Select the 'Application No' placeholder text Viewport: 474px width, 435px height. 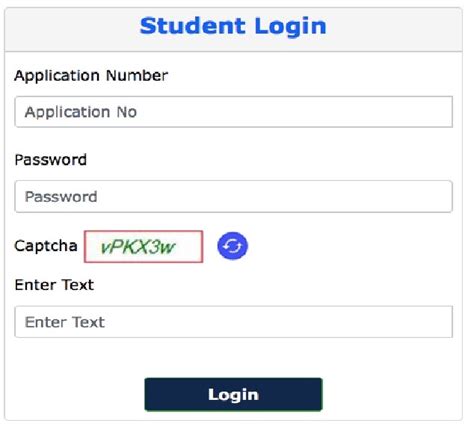coord(81,112)
